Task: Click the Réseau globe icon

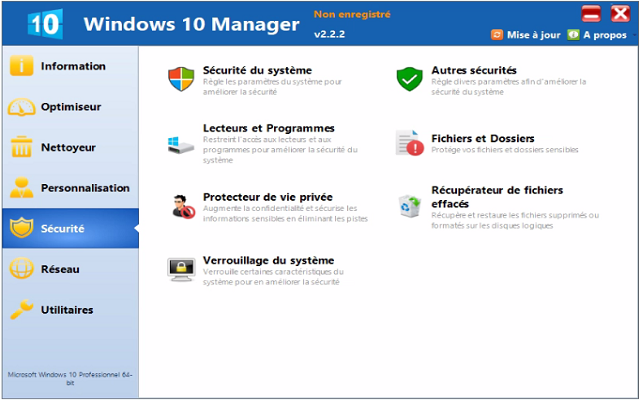Action: [21, 269]
